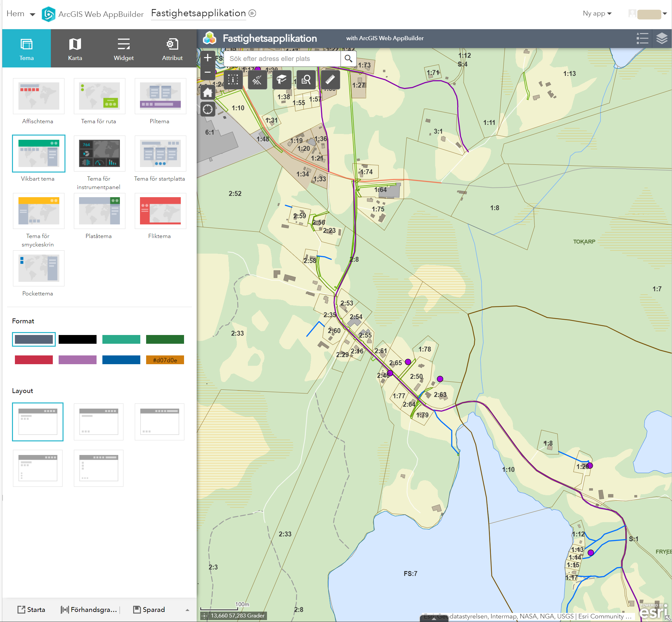
Task: Select the Tema för instrumentpanel thumbnail
Action: tap(99, 153)
